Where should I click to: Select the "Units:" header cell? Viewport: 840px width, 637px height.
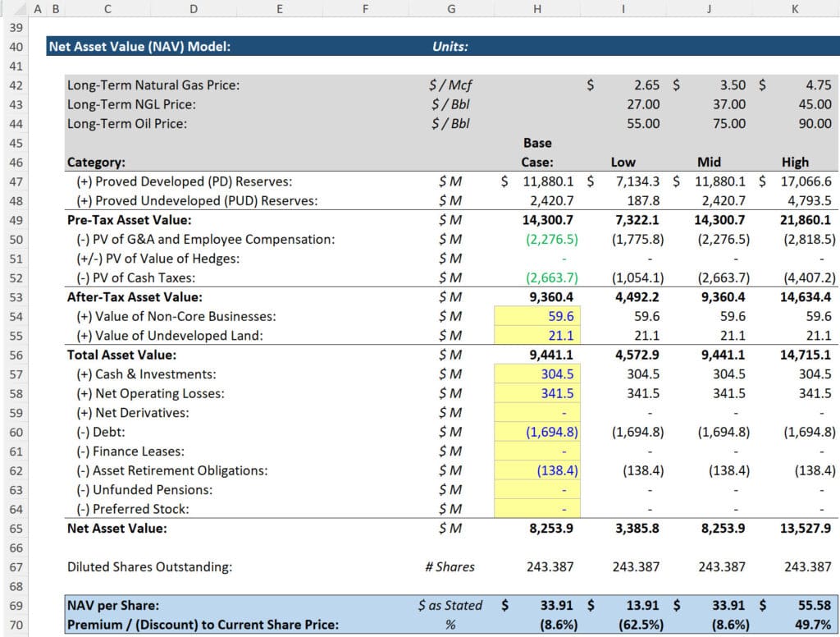click(450, 47)
